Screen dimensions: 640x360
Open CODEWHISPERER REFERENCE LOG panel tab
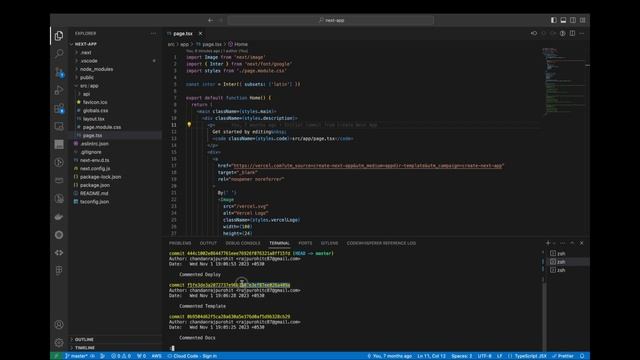[x=381, y=243]
